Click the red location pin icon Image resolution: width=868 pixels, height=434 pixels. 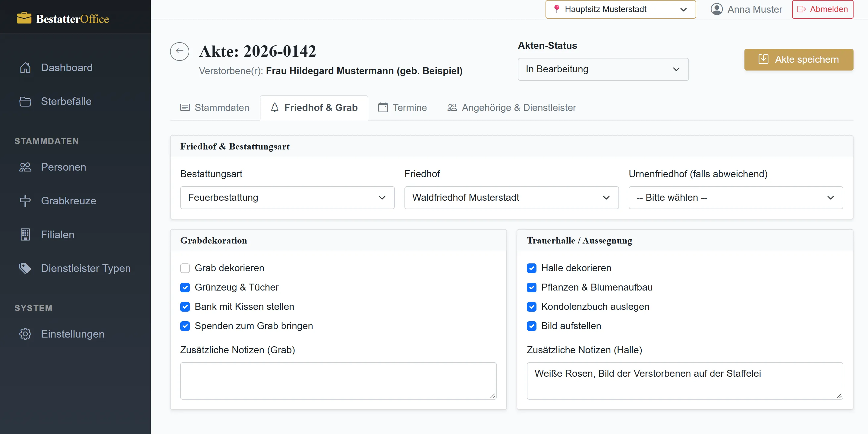tap(557, 9)
